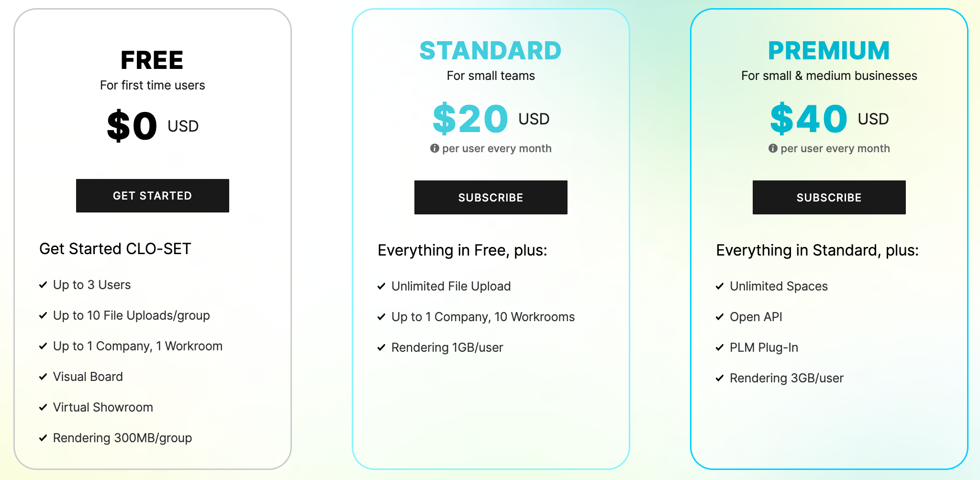Image resolution: width=980 pixels, height=480 pixels.
Task: Click the PREMIUM plan heading
Action: [x=829, y=51]
